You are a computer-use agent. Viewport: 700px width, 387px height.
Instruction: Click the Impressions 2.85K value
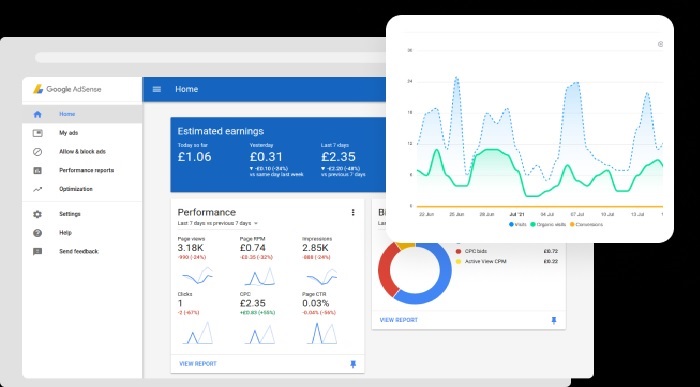tap(316, 248)
